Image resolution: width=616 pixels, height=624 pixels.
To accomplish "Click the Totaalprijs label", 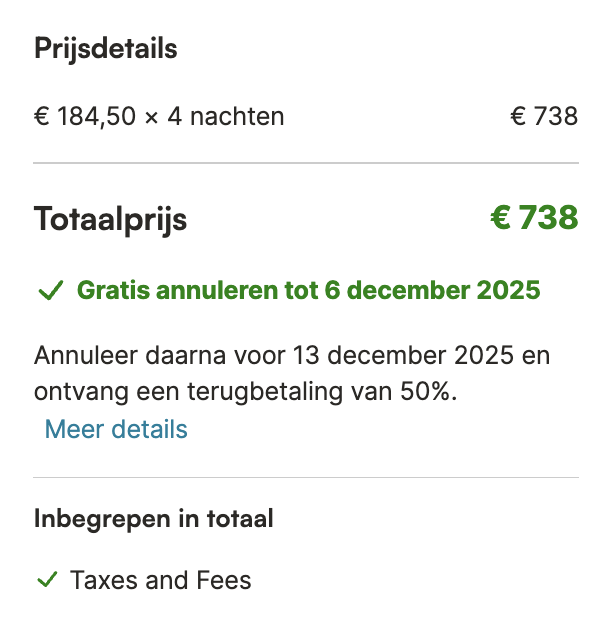I will [110, 219].
